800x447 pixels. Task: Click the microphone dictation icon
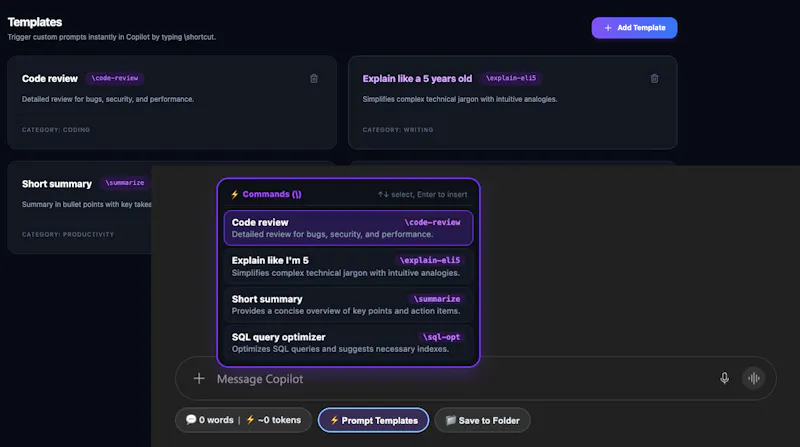click(x=724, y=378)
